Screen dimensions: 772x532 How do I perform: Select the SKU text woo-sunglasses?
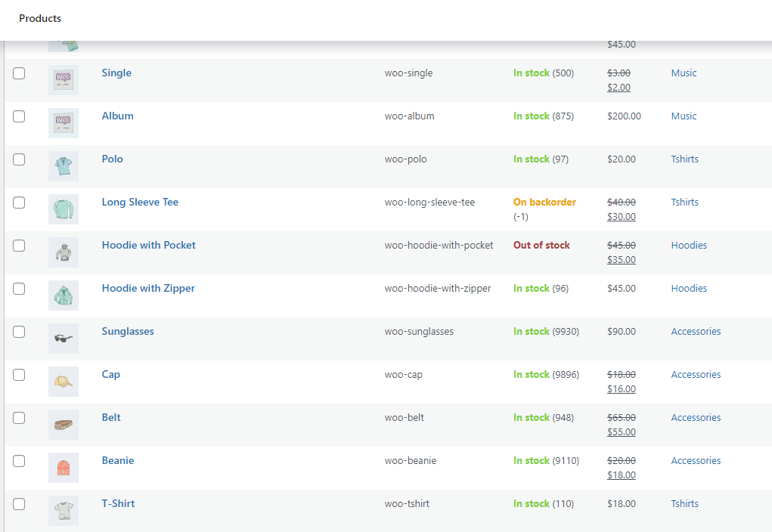coord(419,332)
